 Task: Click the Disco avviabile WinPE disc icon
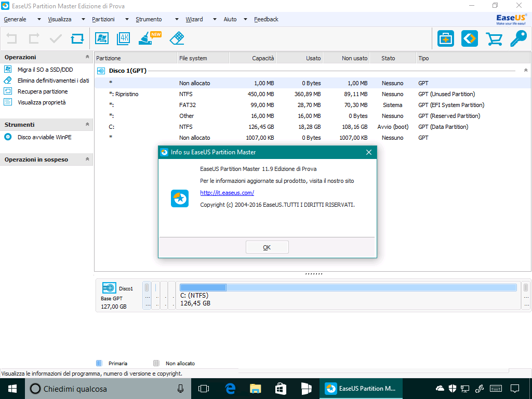[8, 137]
